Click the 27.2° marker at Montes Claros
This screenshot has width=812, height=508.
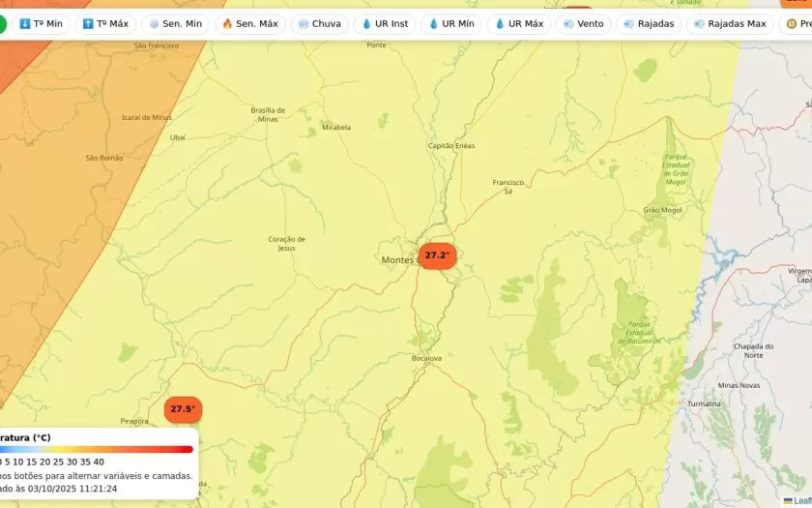coord(437,255)
